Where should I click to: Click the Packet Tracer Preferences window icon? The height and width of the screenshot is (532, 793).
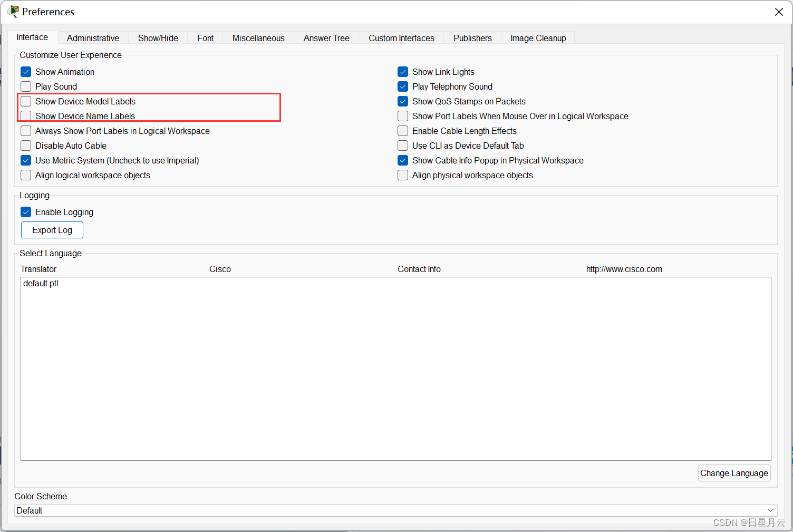(13, 11)
